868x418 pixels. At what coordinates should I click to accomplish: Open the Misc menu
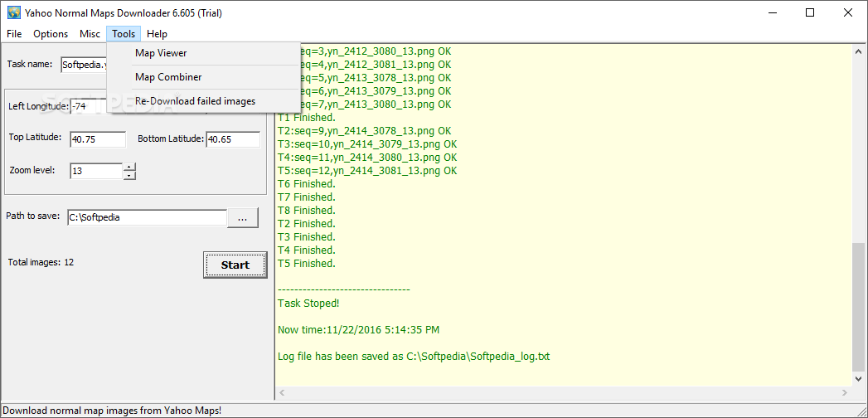click(x=90, y=34)
